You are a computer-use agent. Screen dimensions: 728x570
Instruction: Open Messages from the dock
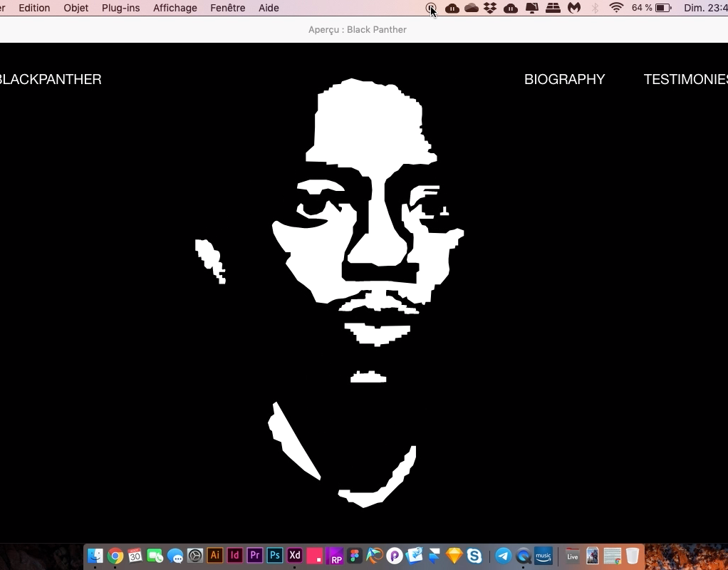click(x=175, y=556)
